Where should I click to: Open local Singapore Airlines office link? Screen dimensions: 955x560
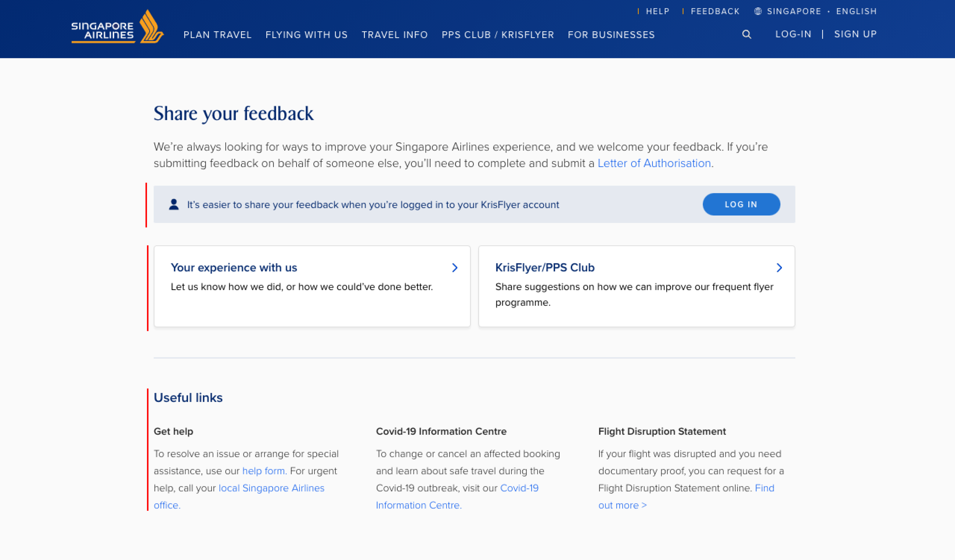pyautogui.click(x=239, y=496)
